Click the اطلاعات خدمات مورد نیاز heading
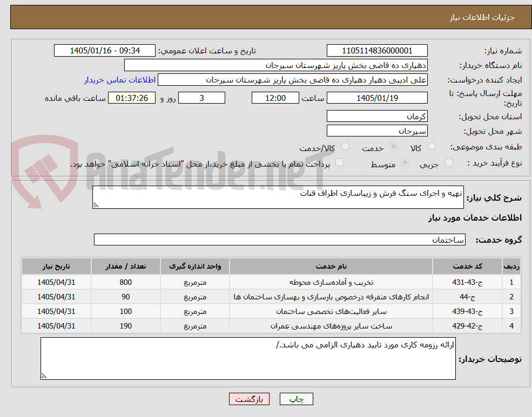Screen dimensions: 532x417 click(475, 217)
